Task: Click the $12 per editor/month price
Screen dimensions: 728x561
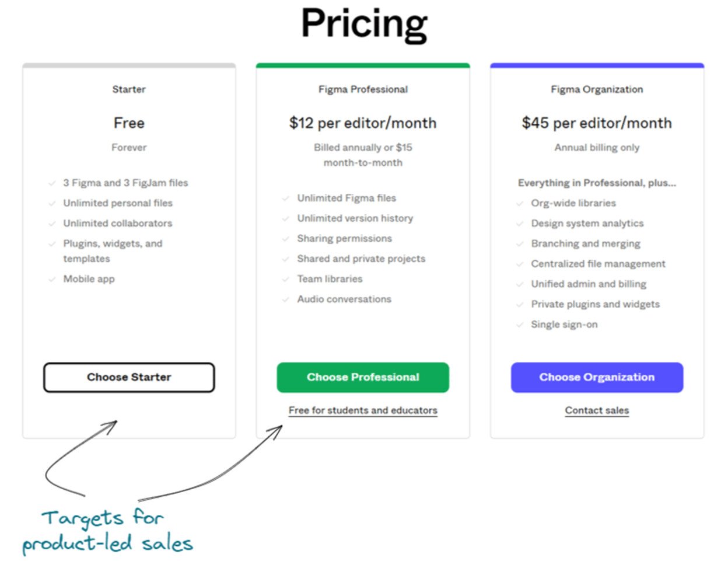Action: pyautogui.click(x=363, y=123)
